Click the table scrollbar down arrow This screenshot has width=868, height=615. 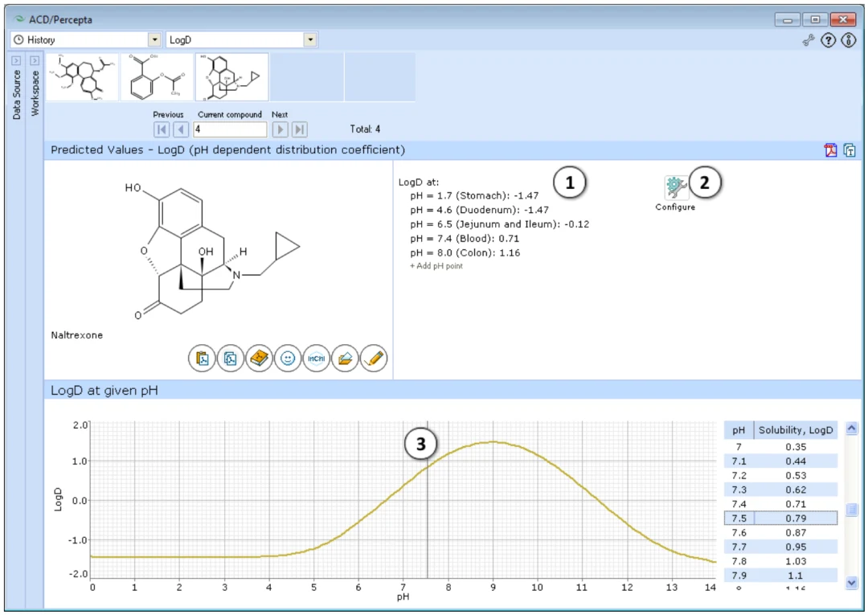pyautogui.click(x=851, y=582)
